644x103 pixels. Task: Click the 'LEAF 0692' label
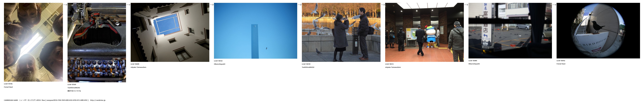[x=561, y=61]
